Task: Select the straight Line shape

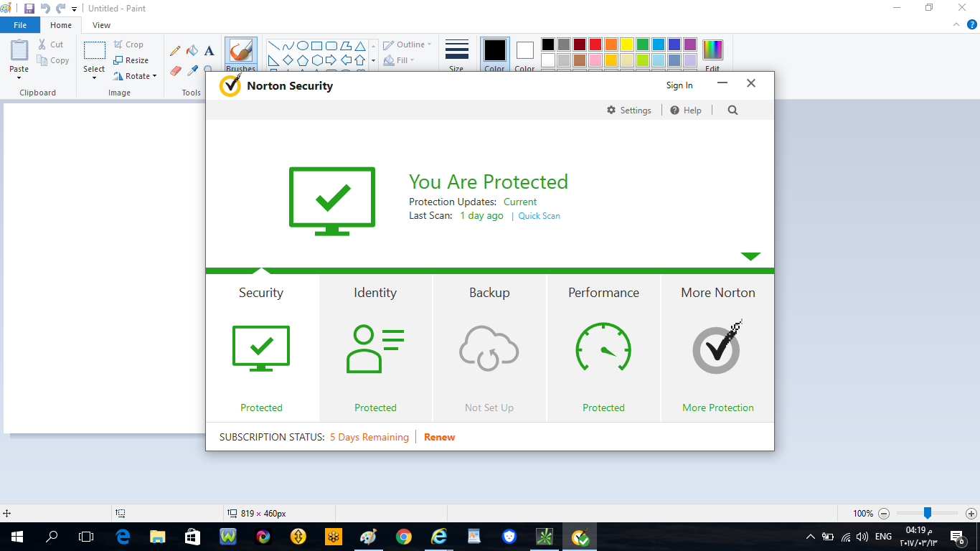Action: coord(274,45)
